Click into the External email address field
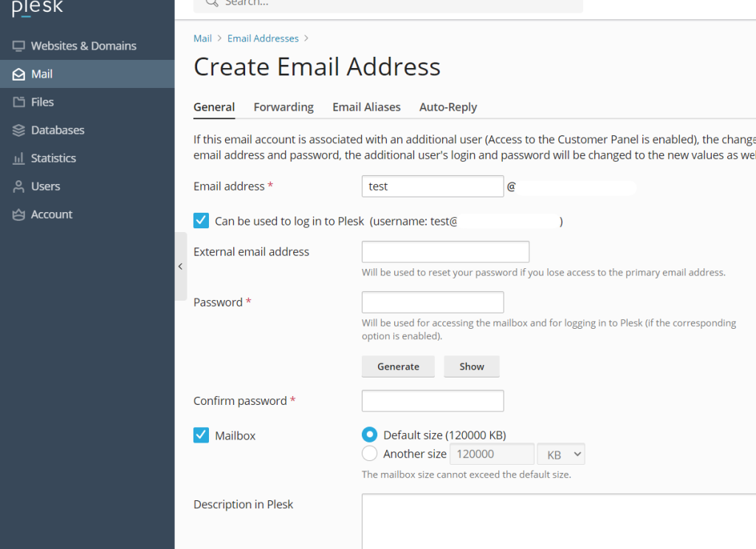Viewport: 756px width, 549px height. pos(445,252)
